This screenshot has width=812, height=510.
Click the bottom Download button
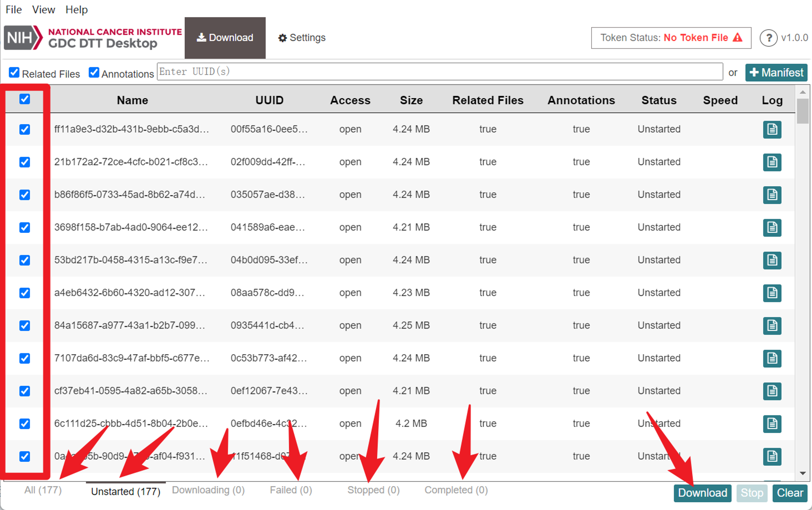click(x=702, y=493)
